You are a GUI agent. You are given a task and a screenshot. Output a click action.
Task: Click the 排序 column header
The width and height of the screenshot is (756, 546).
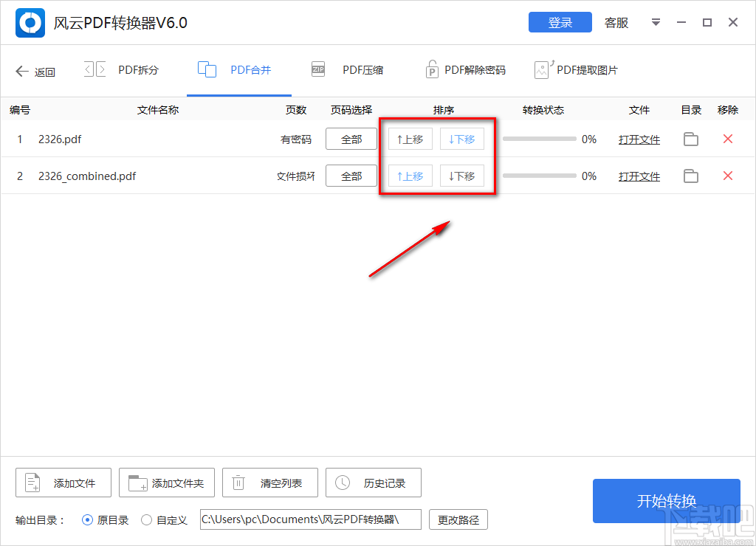click(x=444, y=110)
